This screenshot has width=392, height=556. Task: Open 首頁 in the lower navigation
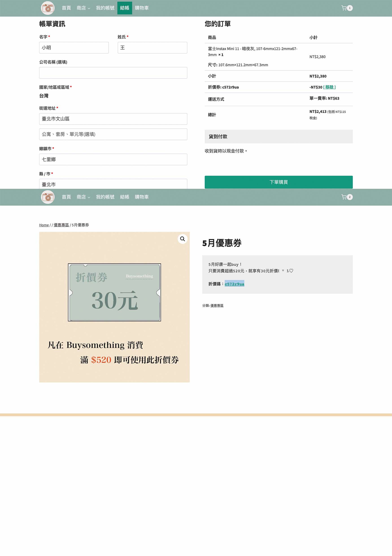coord(66,197)
